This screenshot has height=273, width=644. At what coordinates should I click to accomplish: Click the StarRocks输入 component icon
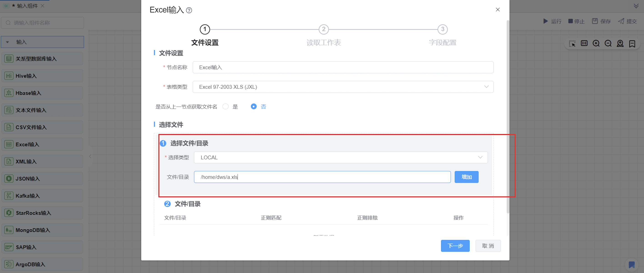pyautogui.click(x=9, y=213)
